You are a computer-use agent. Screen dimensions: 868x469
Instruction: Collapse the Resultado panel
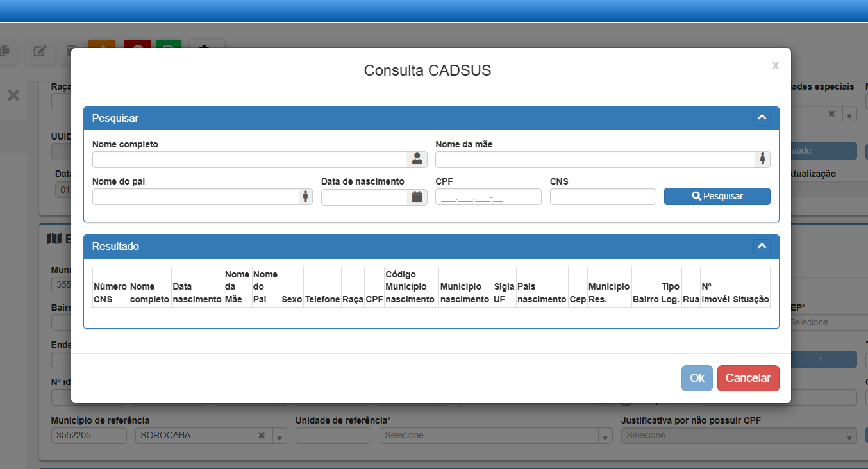click(762, 246)
